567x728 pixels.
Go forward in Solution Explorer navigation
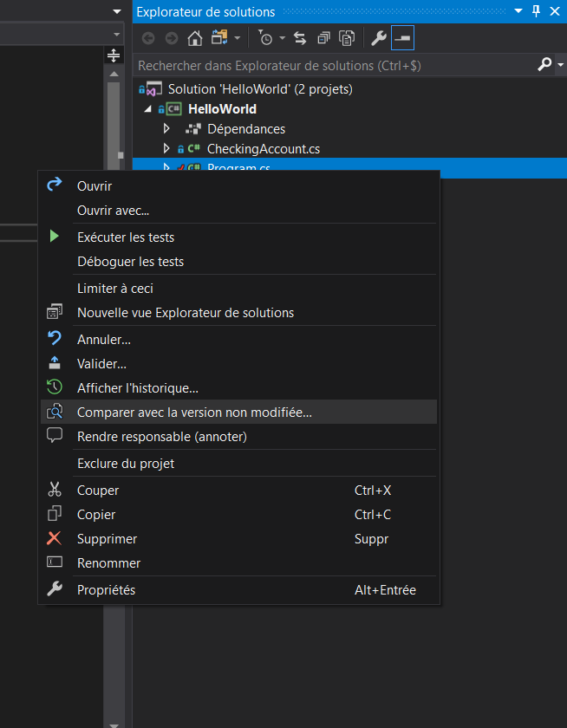tap(172, 38)
